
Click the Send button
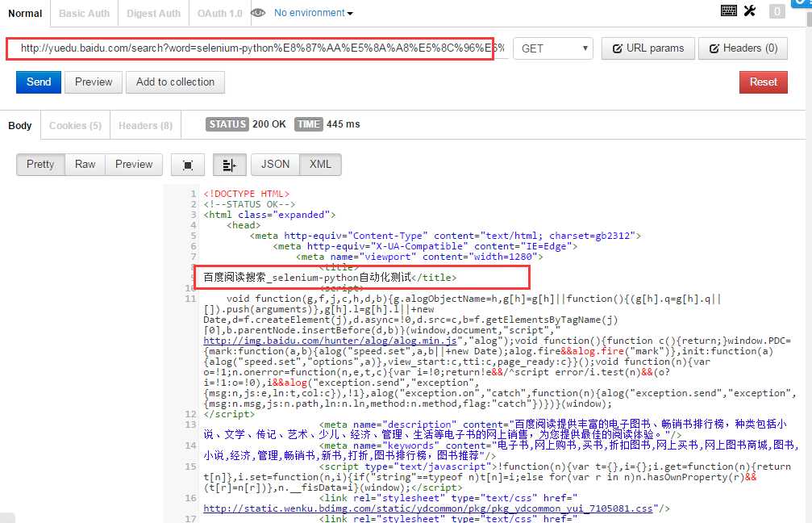click(x=39, y=82)
